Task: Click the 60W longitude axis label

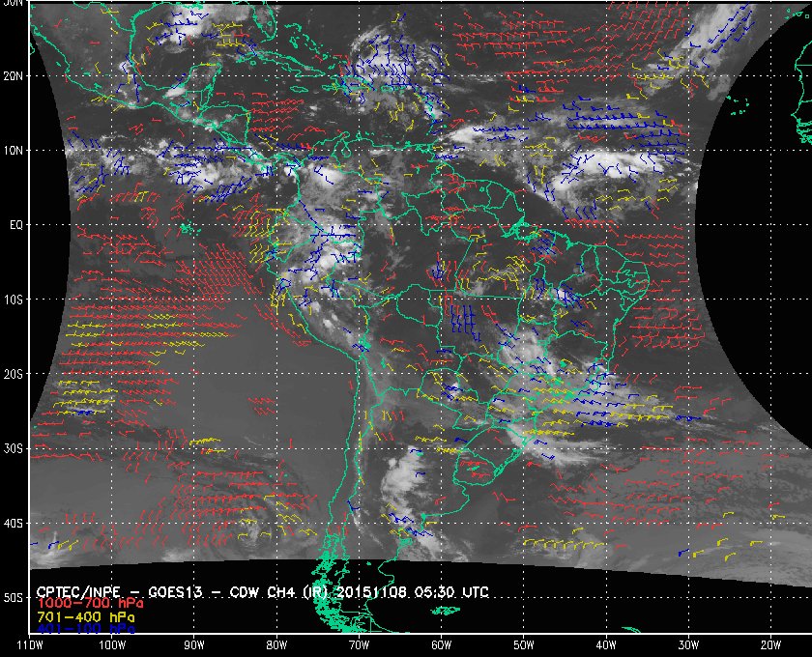Action: tap(441, 644)
